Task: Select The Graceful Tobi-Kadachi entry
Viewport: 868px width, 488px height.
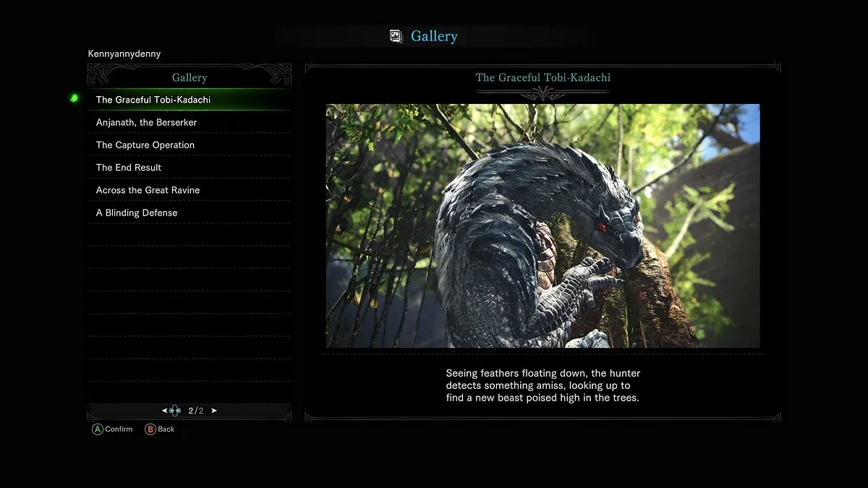Action: 190,100
